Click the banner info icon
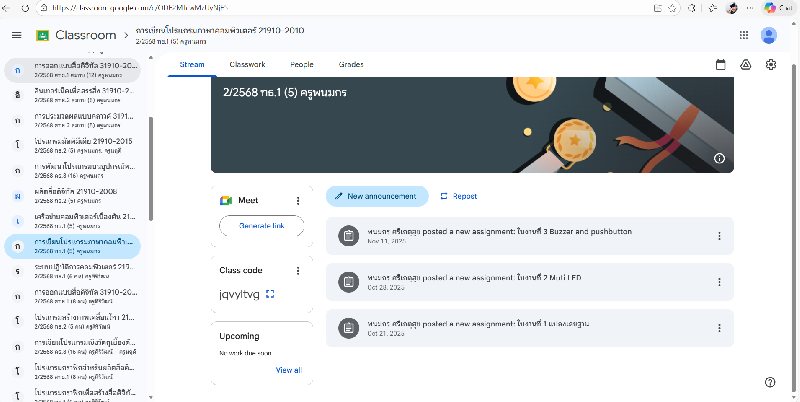The height and width of the screenshot is (402, 800). (719, 158)
